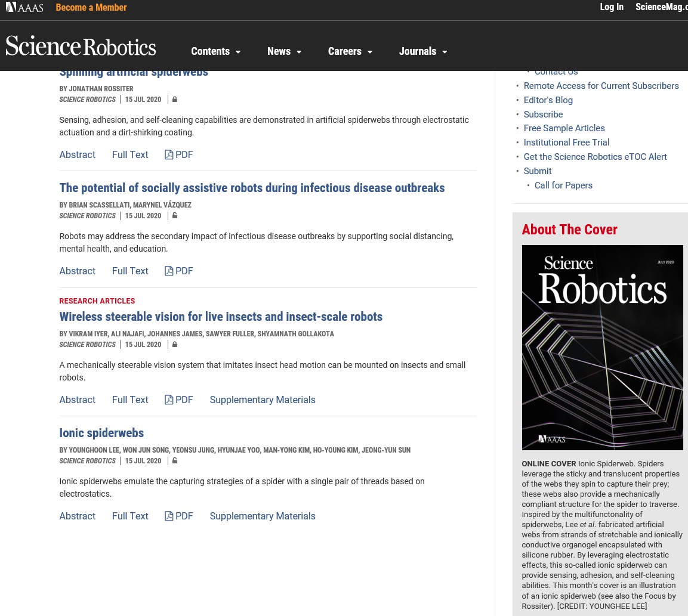The image size is (688, 616).
Task: Click the Become a Member link
Action: point(91,7)
